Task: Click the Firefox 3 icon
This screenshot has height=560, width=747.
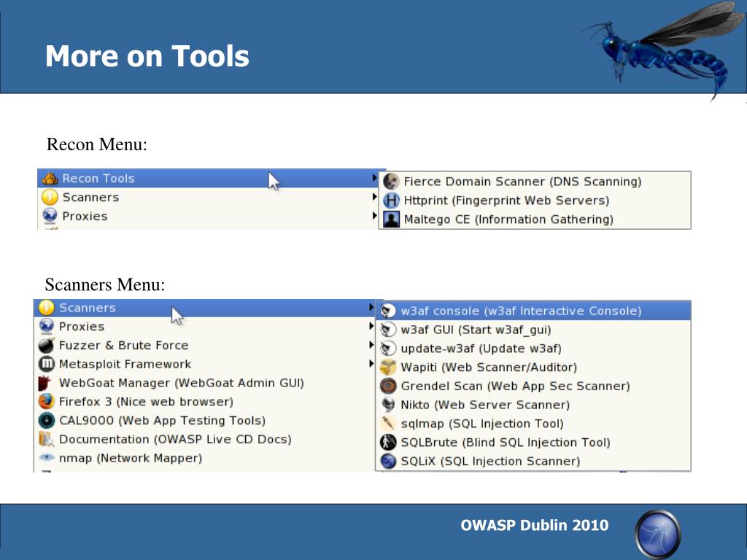Action: tap(46, 402)
